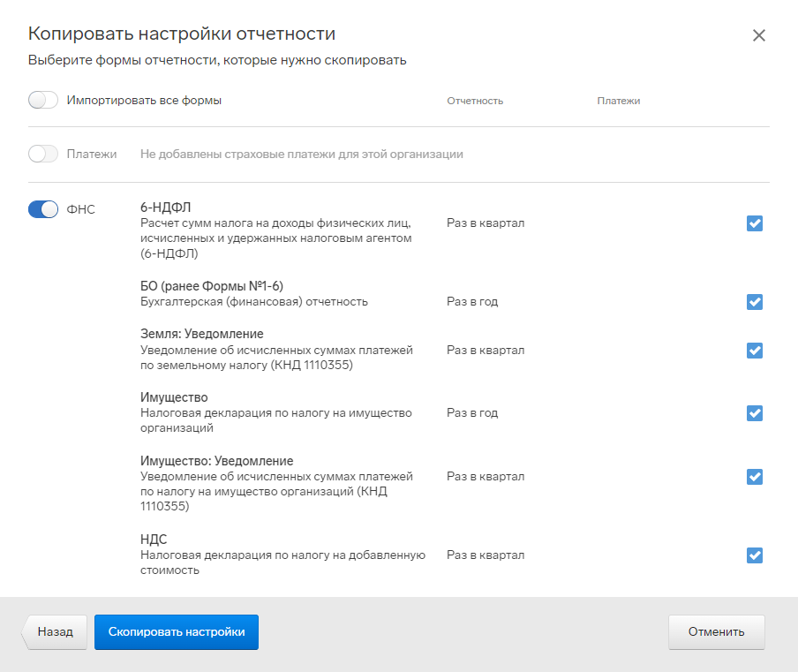This screenshot has height=672, width=798.
Task: Select the Имущество: Уведомление row title
Action: (x=217, y=461)
